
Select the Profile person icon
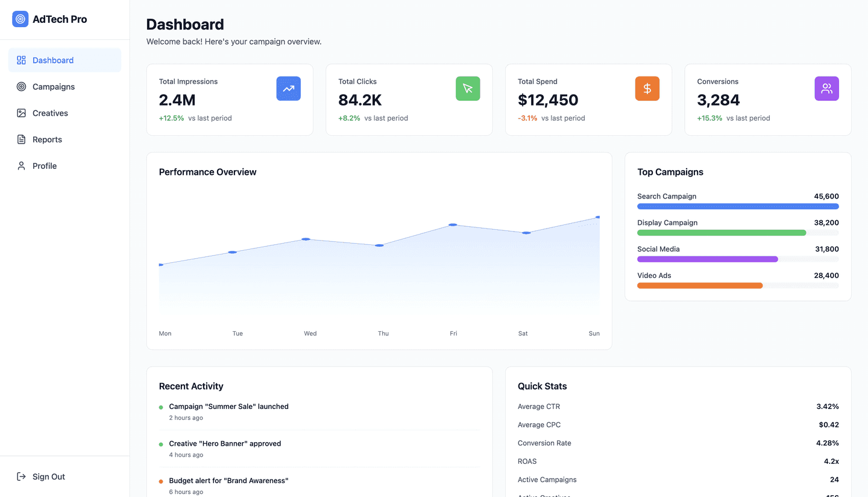[x=22, y=165]
